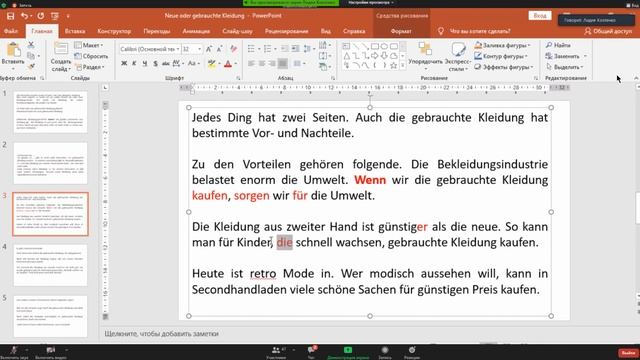
Task: Open the Select (Выделить) dropdown
Action: (x=565, y=67)
